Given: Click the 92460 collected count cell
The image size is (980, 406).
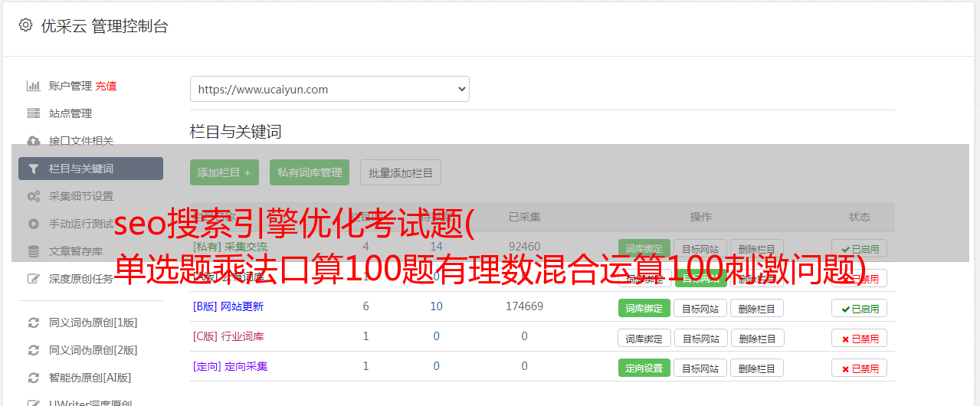Looking at the screenshot, I should coord(524,247).
